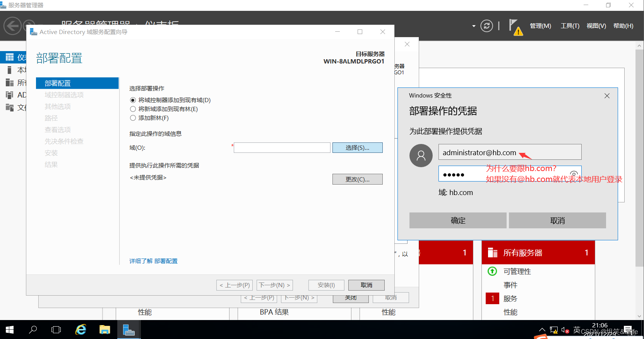Click the 域(O) text input field
The image size is (644, 339).
click(282, 147)
